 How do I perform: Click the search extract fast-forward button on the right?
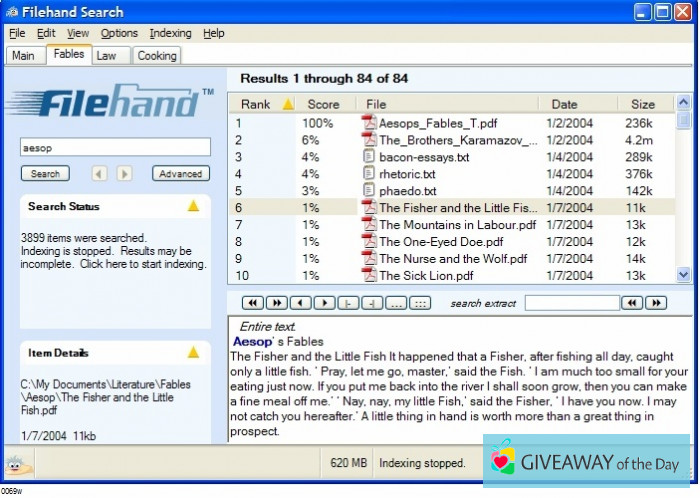tap(656, 303)
